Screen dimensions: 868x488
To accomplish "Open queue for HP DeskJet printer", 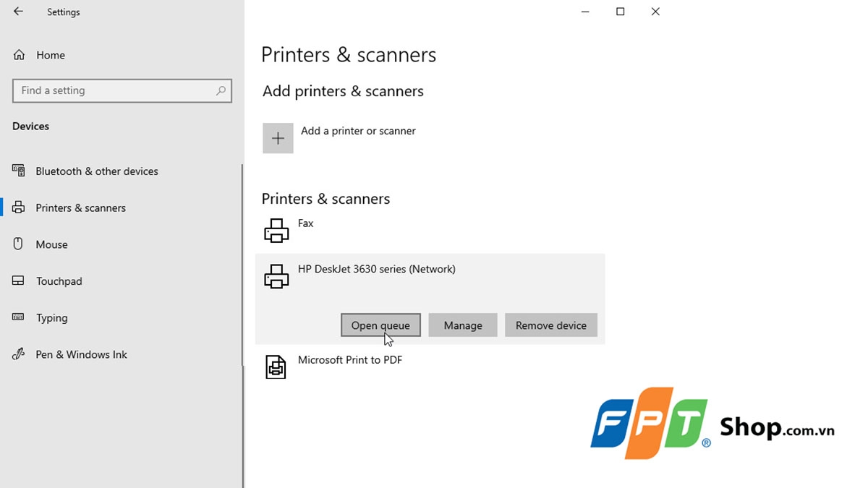I will [x=380, y=325].
